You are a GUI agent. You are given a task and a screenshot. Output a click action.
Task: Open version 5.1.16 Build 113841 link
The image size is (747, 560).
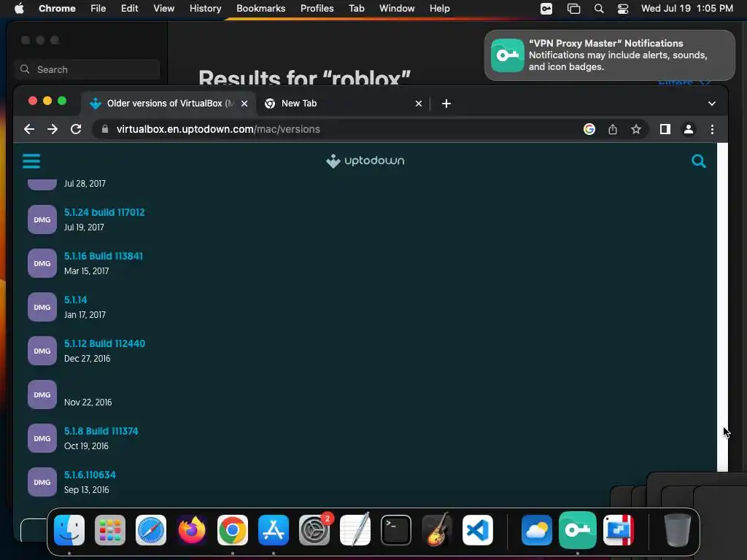(x=104, y=256)
